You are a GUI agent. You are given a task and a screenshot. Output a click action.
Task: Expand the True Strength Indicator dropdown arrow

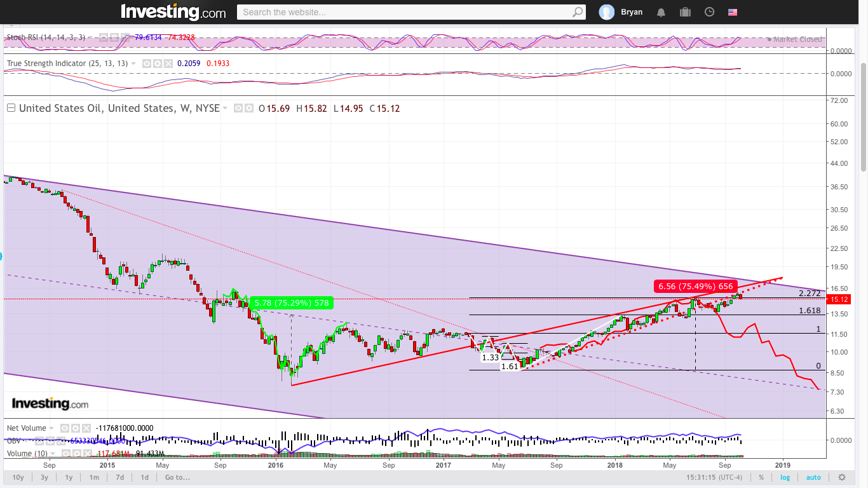(x=135, y=64)
